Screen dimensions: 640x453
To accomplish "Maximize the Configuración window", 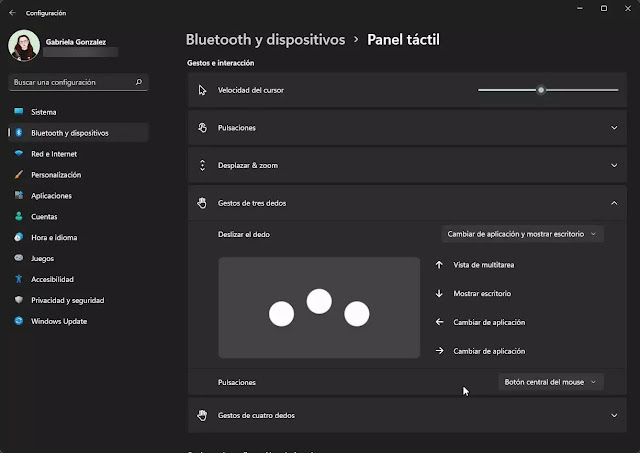I will [604, 8].
